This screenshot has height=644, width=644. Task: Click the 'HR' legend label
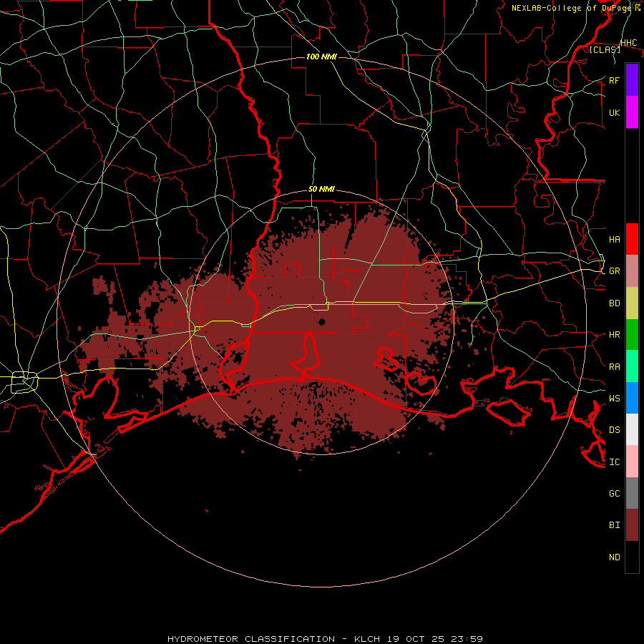(614, 335)
